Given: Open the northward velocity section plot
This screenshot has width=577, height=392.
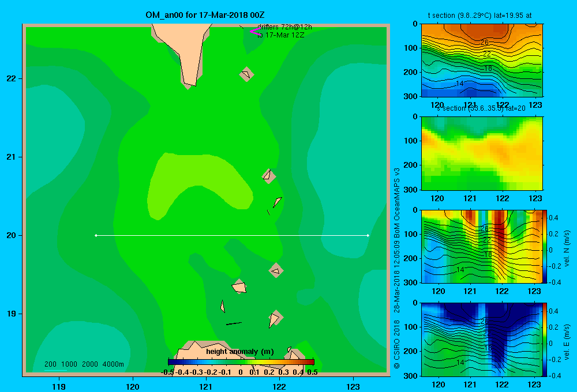Looking at the screenshot, I should (482, 246).
